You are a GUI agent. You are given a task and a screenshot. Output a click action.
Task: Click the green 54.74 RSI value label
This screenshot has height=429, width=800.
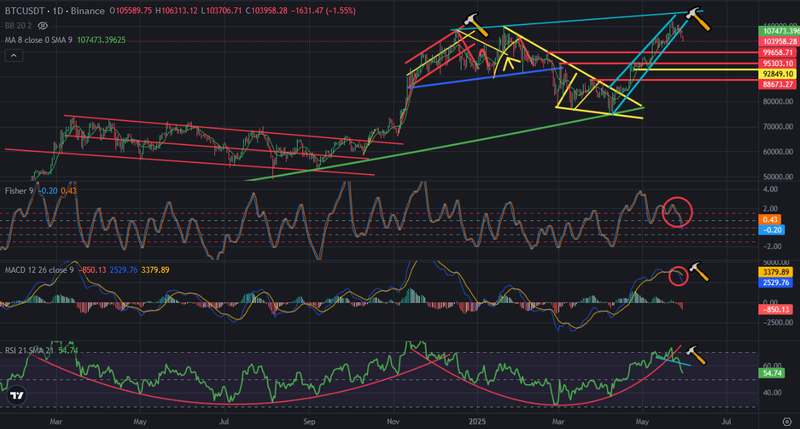(772, 373)
